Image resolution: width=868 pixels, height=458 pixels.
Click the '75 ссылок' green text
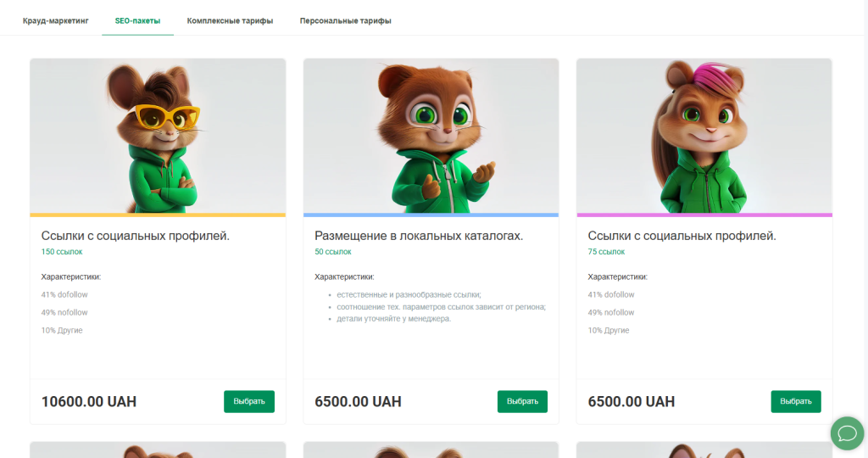coord(606,252)
